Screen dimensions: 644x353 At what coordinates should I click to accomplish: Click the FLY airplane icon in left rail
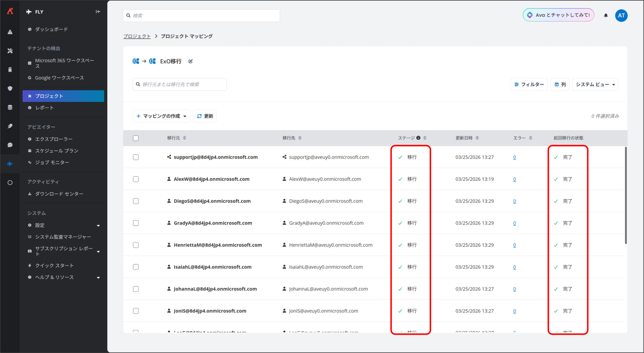click(10, 164)
